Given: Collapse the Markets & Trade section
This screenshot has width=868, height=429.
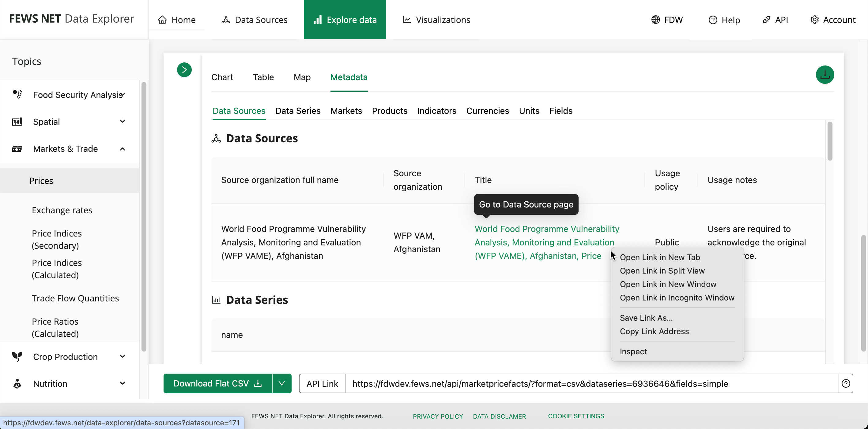Looking at the screenshot, I should 122,149.
